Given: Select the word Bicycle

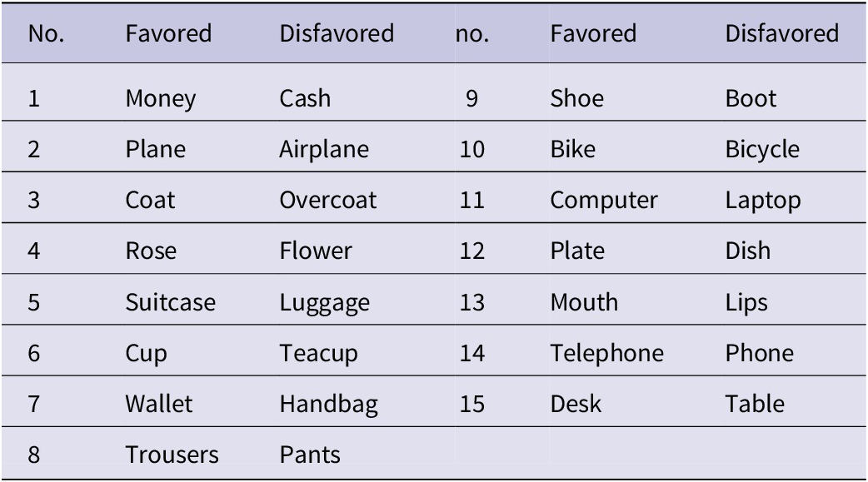Looking at the screenshot, I should tap(762, 150).
